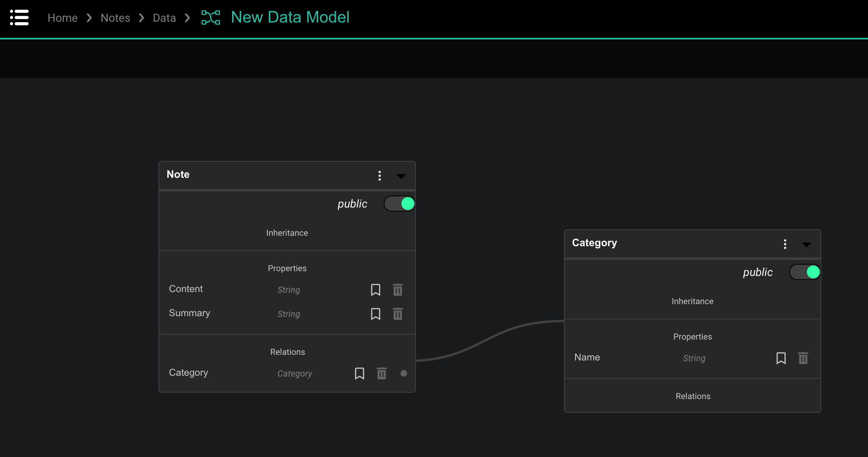Delete the Content property via trash icon
Screen dimensions: 868x457
pos(397,290)
